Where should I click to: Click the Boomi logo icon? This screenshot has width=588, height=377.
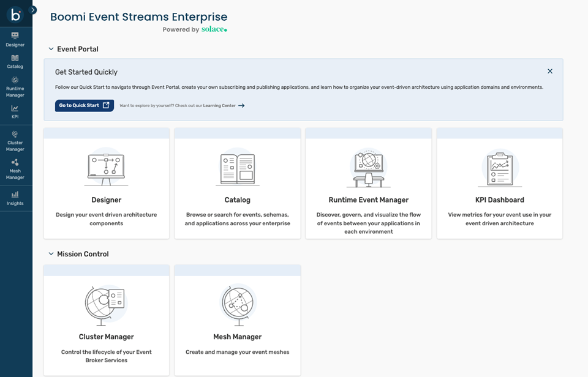tap(15, 13)
